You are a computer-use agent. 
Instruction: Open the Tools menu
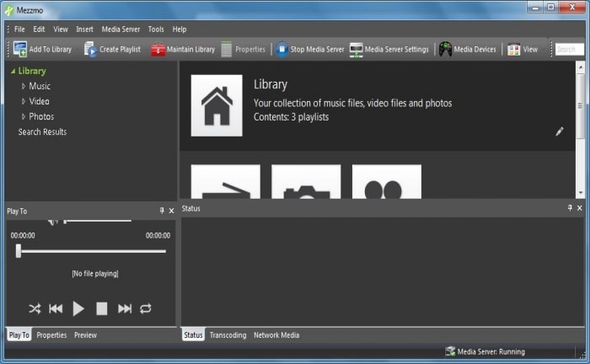[x=156, y=29]
